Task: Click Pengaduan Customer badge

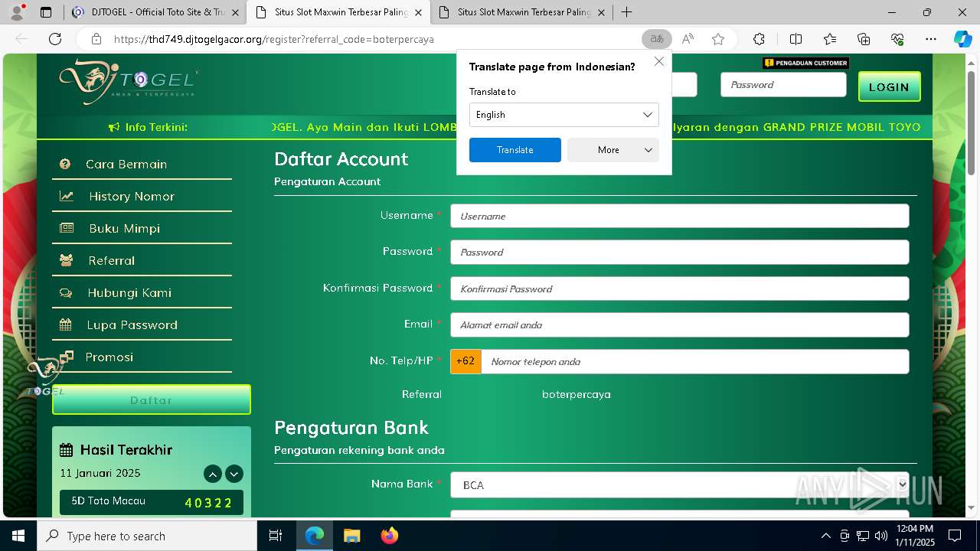Action: tap(806, 63)
